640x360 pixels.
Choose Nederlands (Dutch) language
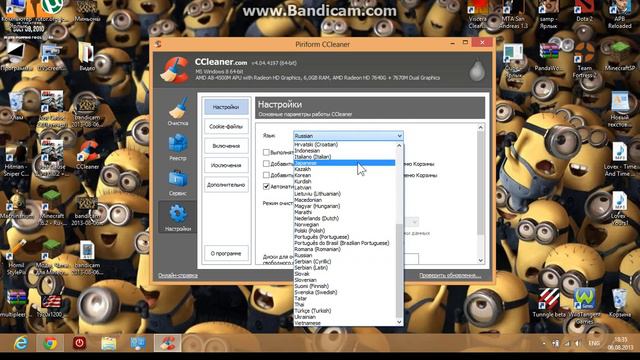[344, 218]
